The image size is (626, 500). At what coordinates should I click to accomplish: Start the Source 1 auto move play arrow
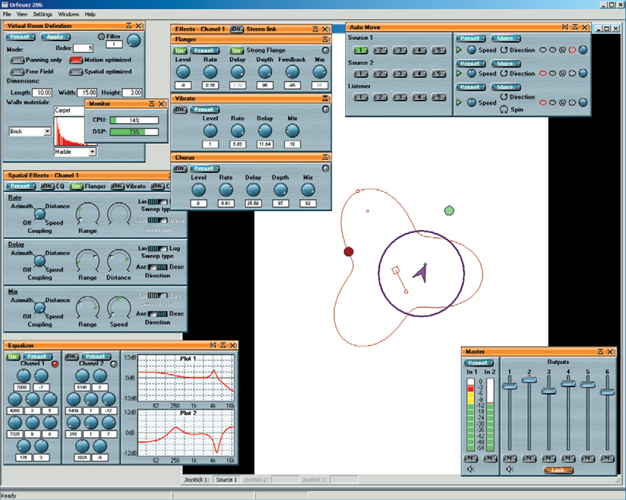coord(459,50)
